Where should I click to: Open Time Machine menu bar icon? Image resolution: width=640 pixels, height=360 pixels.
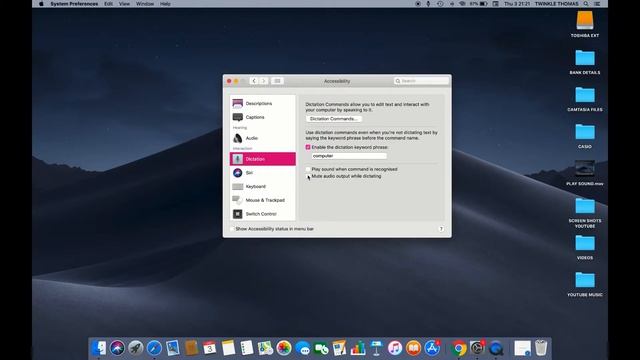click(440, 4)
